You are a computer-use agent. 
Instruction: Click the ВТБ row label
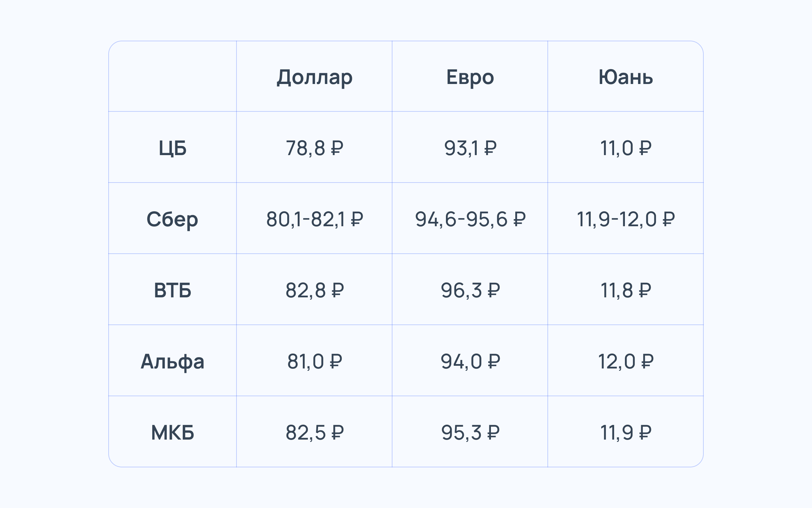coord(173,291)
